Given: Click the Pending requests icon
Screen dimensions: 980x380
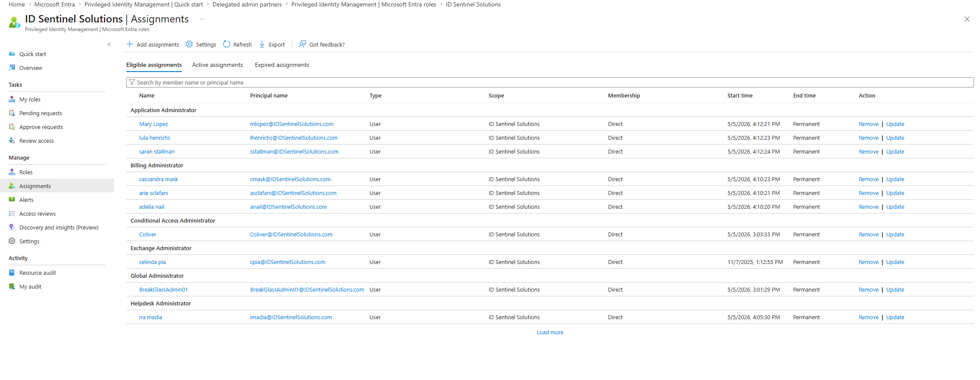Looking at the screenshot, I should (x=12, y=113).
